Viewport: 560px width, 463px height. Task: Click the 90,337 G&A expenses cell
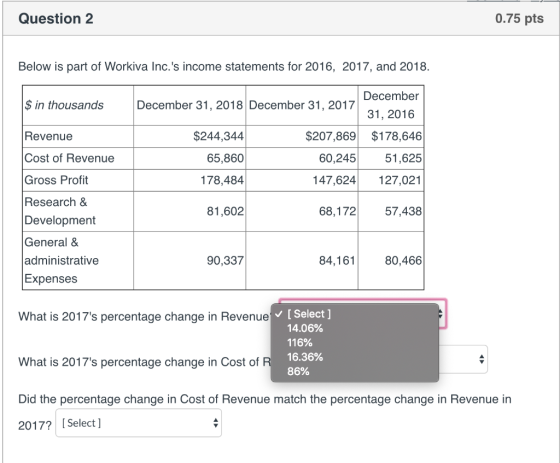[x=190, y=260]
